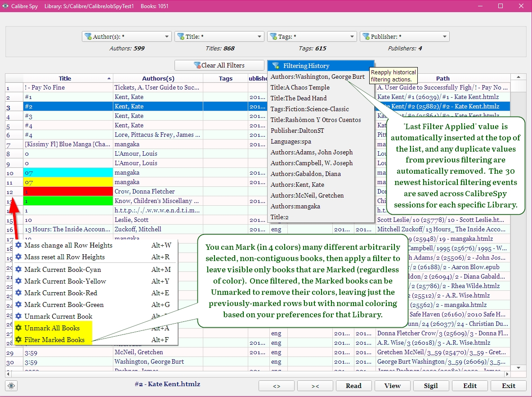Select Mark Current Book-Yellow menu entry
The height and width of the screenshot is (397, 532).
coord(65,281)
